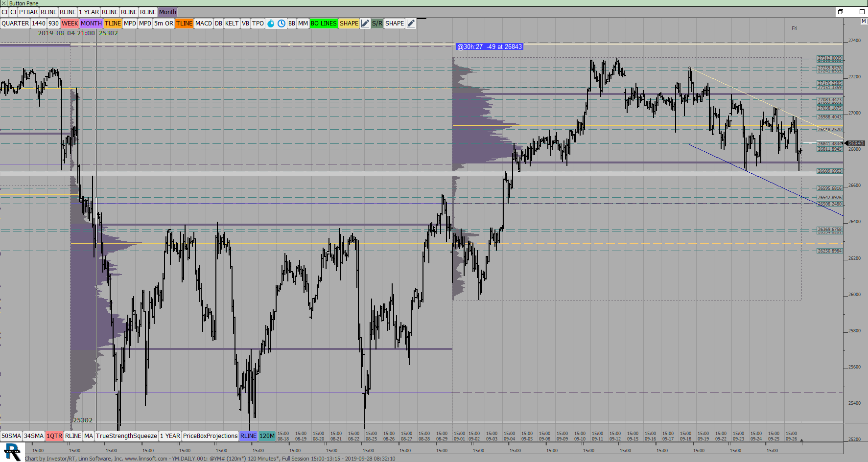Click the 26595.6816 price level label
This screenshot has height=462, width=868.
point(830,188)
